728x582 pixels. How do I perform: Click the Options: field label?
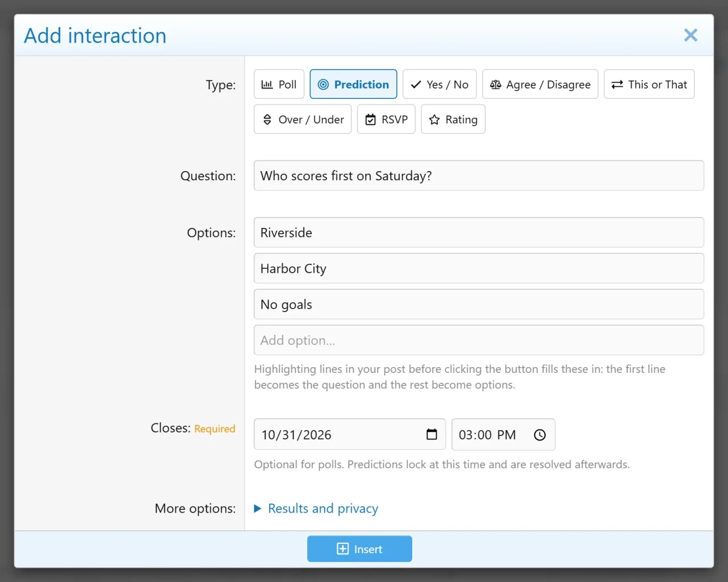coord(211,232)
